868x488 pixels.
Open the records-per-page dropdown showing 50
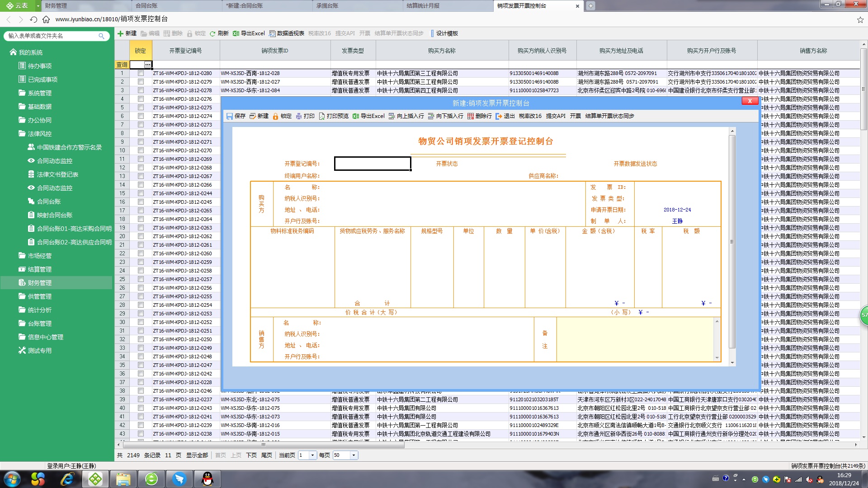coord(354,455)
